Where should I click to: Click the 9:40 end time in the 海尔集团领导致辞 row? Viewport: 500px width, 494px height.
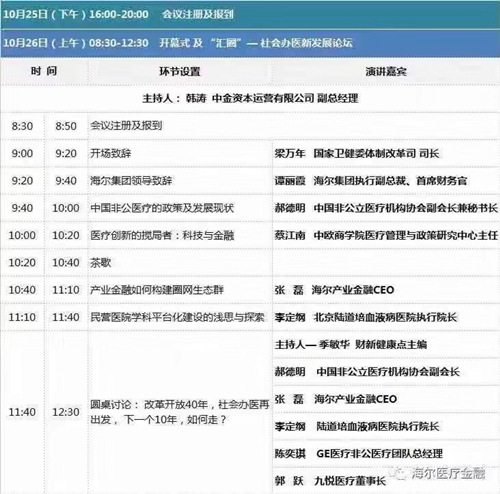(66, 181)
